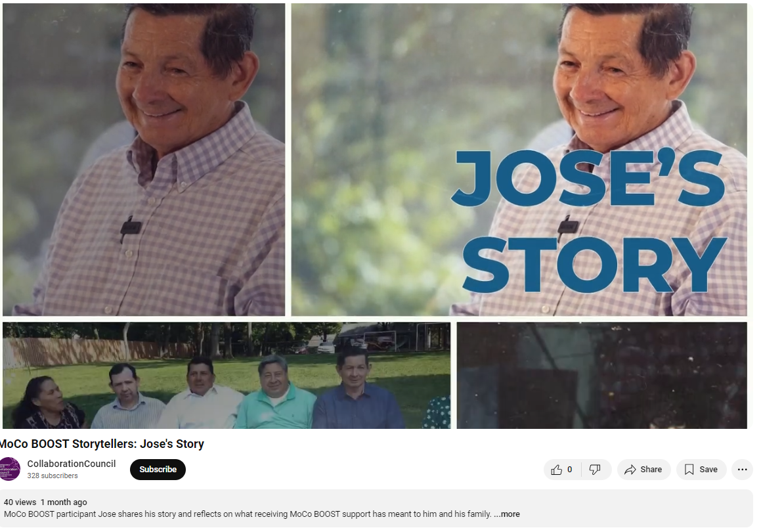
Task: Click the 328 subscribers count text
Action: pos(53,476)
